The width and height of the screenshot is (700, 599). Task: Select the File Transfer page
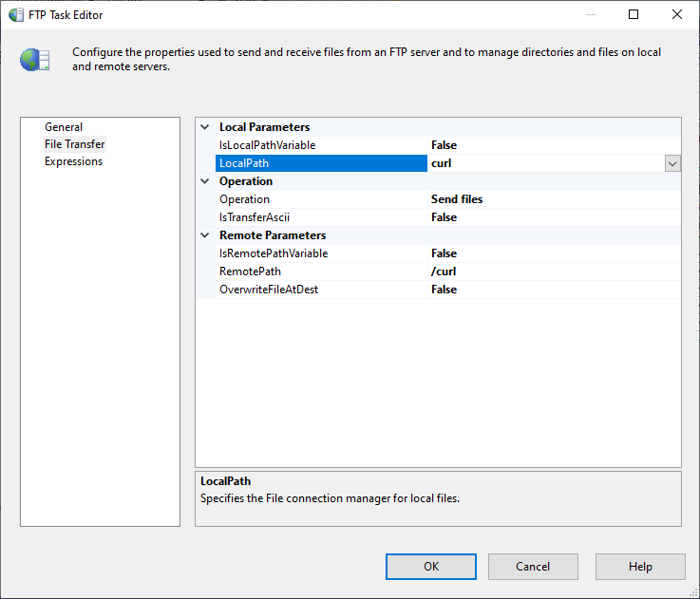75,144
